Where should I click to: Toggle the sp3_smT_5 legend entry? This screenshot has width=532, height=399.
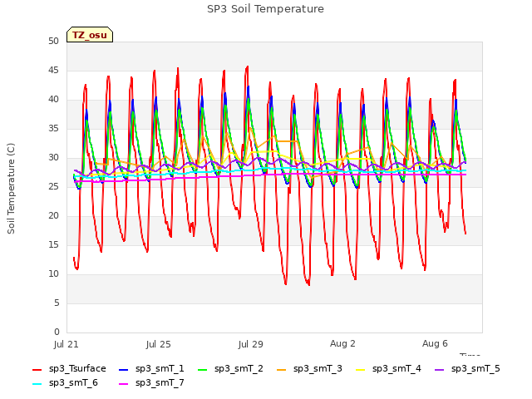coord(467,368)
